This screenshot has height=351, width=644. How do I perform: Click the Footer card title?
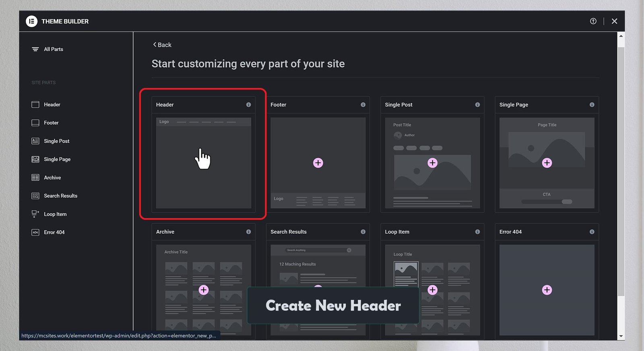[278, 105]
